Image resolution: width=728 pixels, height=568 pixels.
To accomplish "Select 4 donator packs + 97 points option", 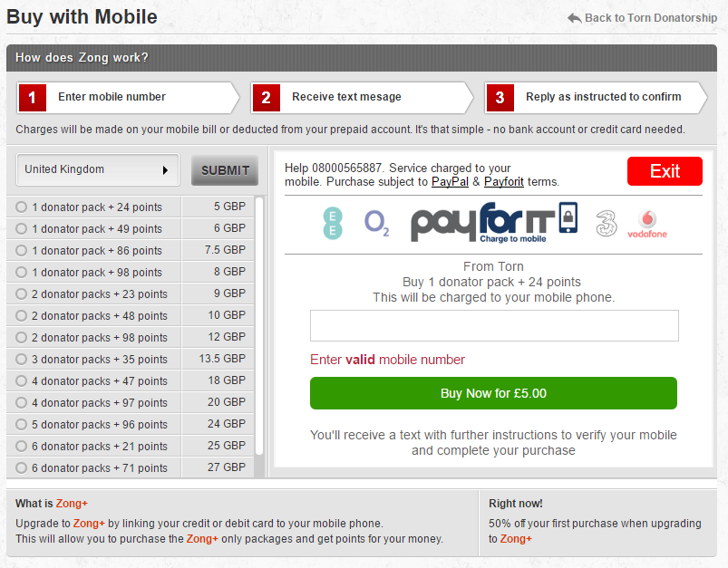I will click(x=22, y=403).
